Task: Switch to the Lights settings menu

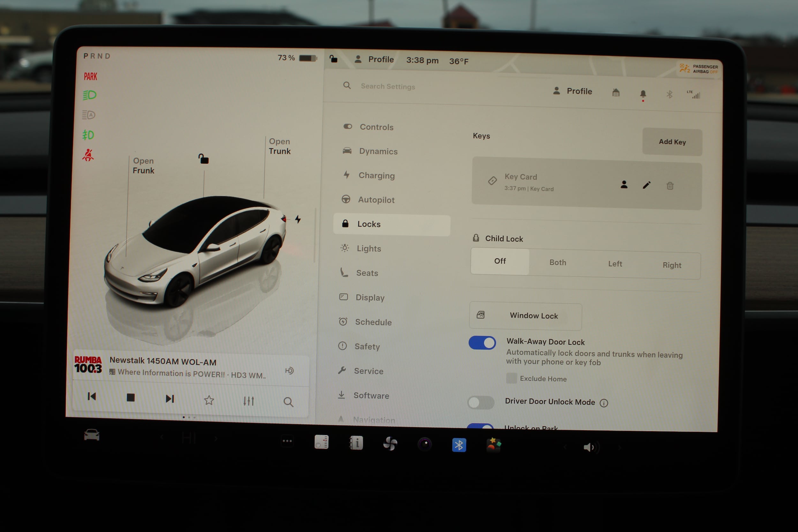Action: 368,249
